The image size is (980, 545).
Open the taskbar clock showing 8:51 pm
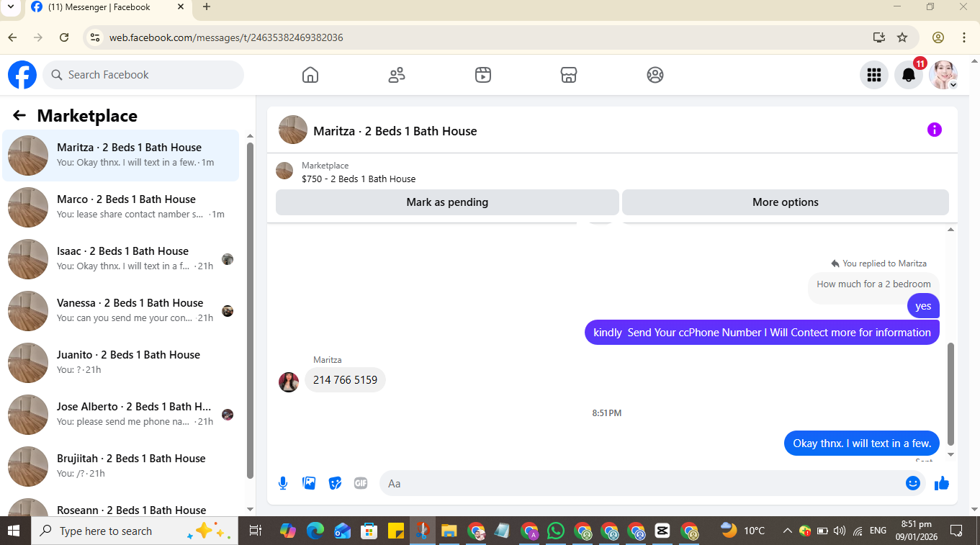(x=916, y=531)
